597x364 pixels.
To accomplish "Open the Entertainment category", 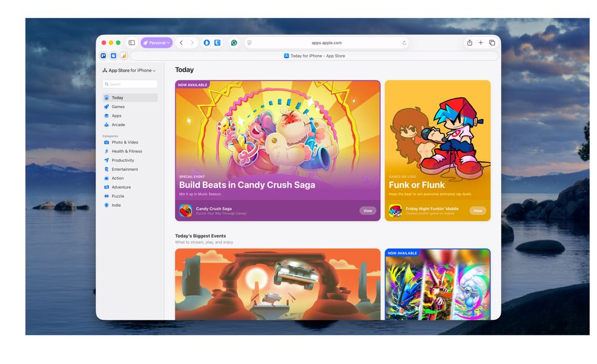I will pos(130,169).
